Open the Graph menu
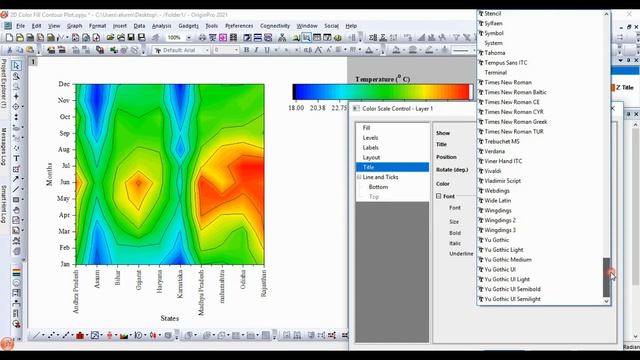The width and height of the screenshot is (640, 360). pos(74,26)
